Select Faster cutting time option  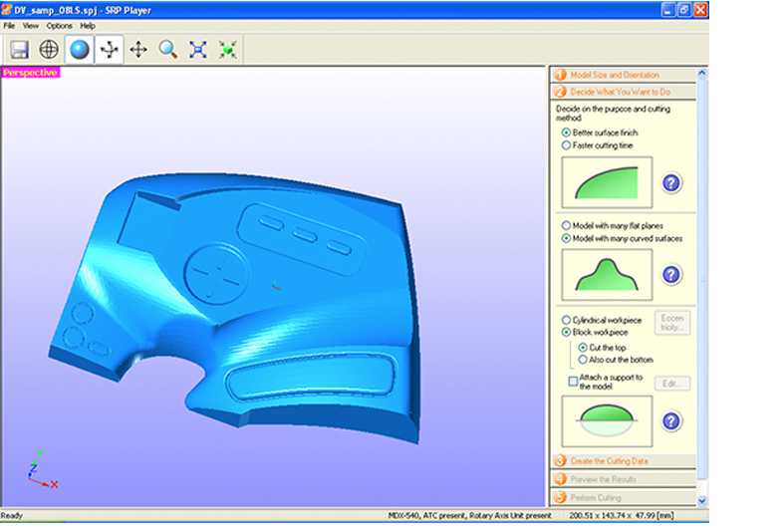(567, 145)
